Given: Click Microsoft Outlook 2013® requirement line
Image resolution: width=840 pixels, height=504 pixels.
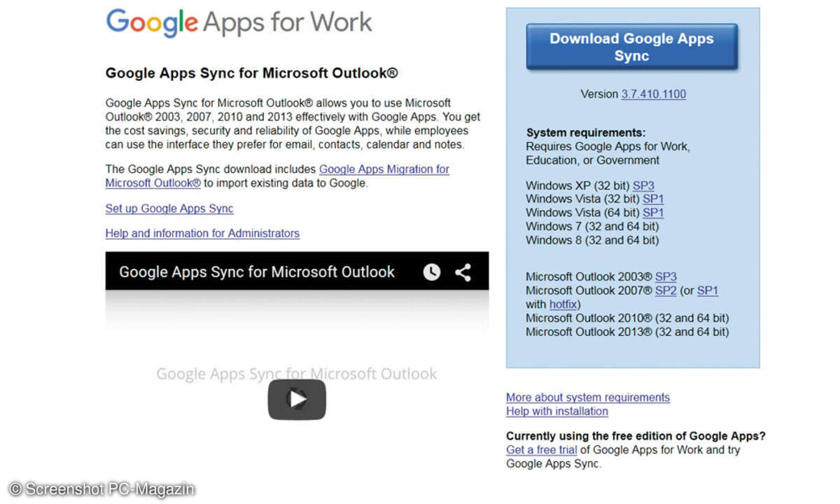Looking at the screenshot, I should pos(627,332).
